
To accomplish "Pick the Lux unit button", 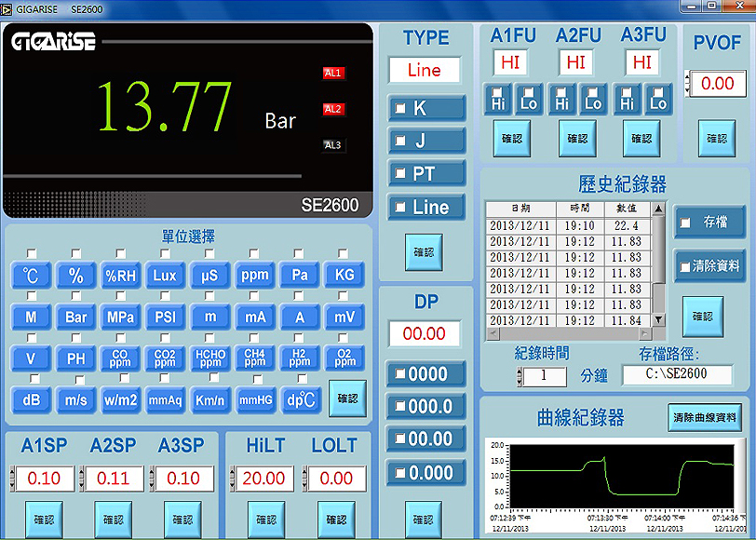I will (165, 276).
